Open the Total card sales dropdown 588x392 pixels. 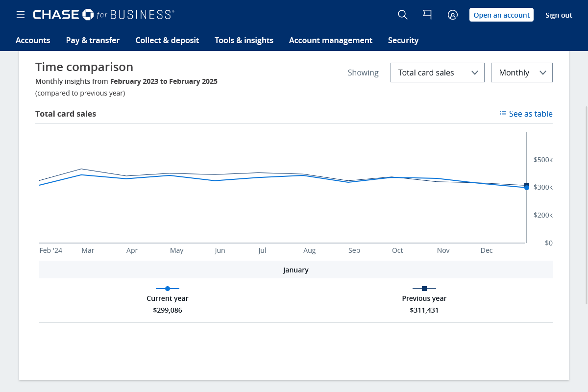click(x=437, y=72)
